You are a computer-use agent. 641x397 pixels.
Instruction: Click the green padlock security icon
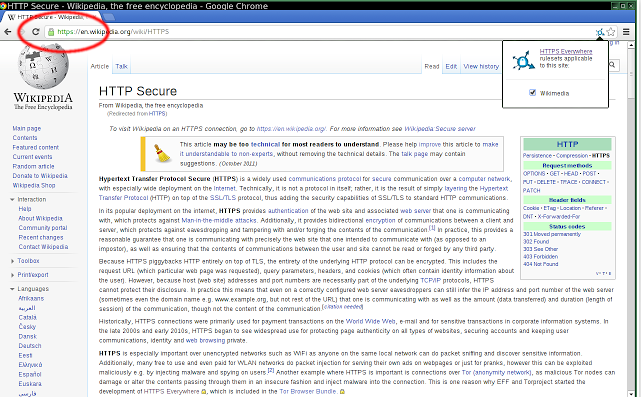[51, 32]
